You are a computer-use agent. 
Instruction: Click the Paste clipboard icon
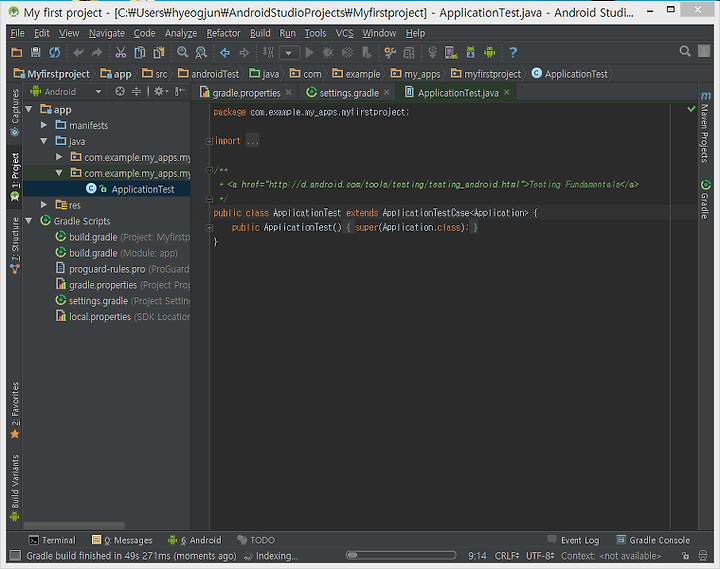[159, 52]
